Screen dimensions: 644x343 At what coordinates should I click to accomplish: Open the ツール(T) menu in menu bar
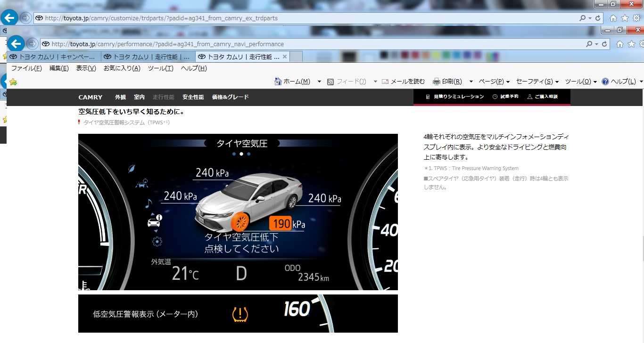[161, 68]
